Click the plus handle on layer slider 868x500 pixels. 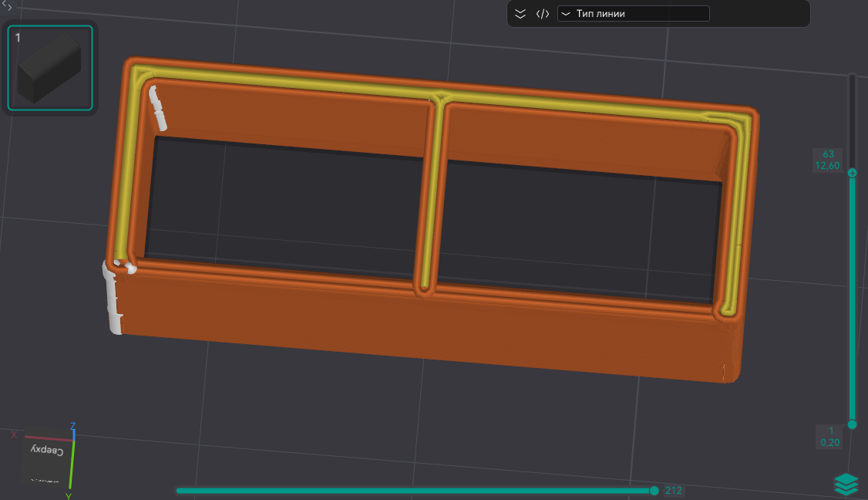pos(852,174)
